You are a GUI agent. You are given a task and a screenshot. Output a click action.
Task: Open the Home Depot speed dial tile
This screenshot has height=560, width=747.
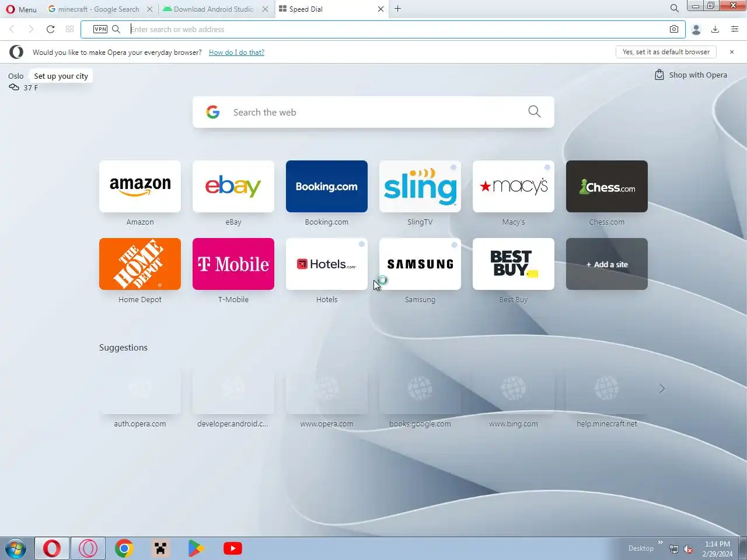[x=140, y=264]
